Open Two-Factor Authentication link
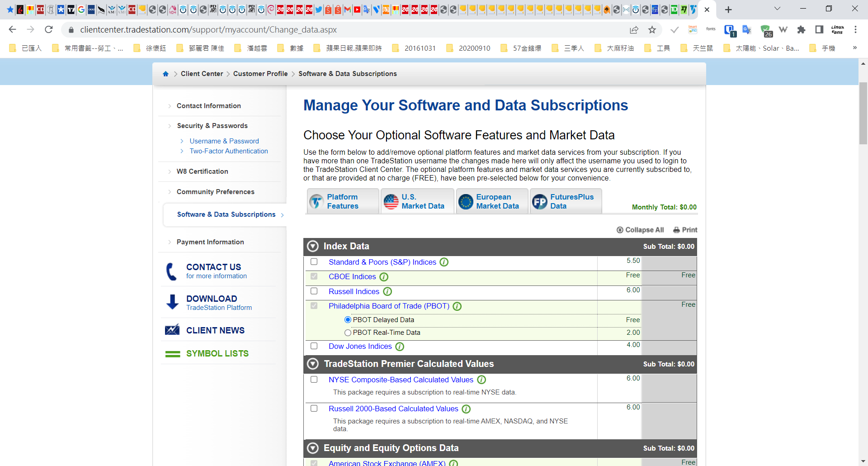Image resolution: width=868 pixels, height=466 pixels. pos(229,151)
